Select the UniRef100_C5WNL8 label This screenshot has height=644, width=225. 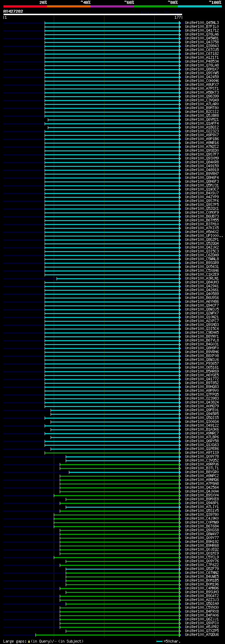point(202,259)
